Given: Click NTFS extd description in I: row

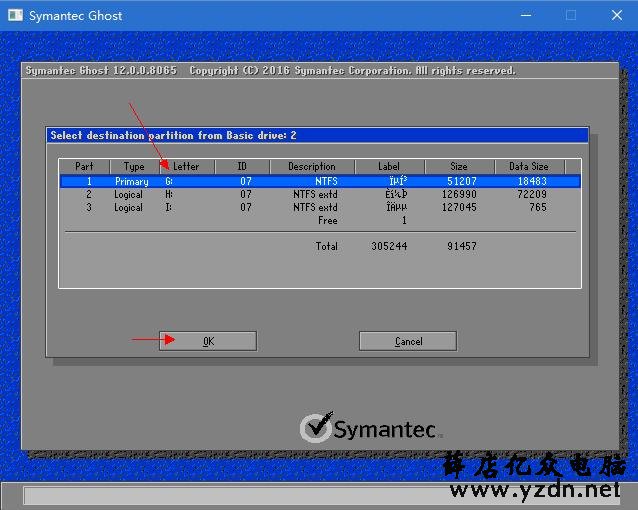Looking at the screenshot, I should click(315, 207).
